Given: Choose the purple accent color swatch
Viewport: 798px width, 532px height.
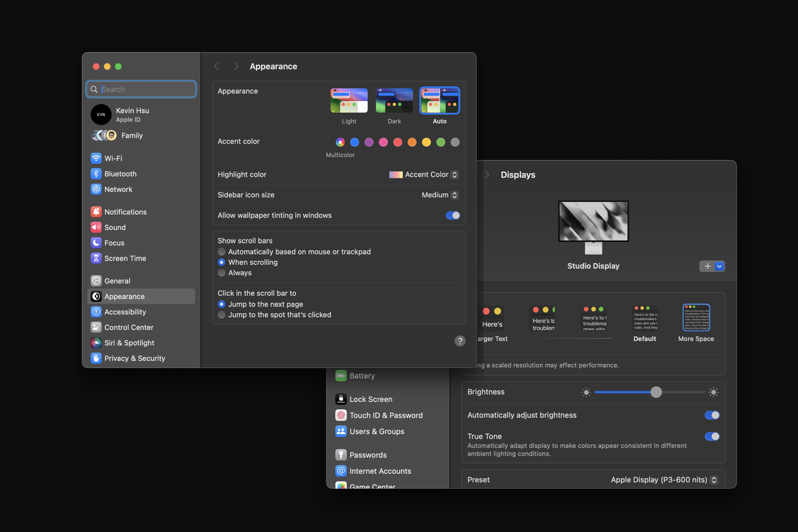Looking at the screenshot, I should click(x=369, y=142).
